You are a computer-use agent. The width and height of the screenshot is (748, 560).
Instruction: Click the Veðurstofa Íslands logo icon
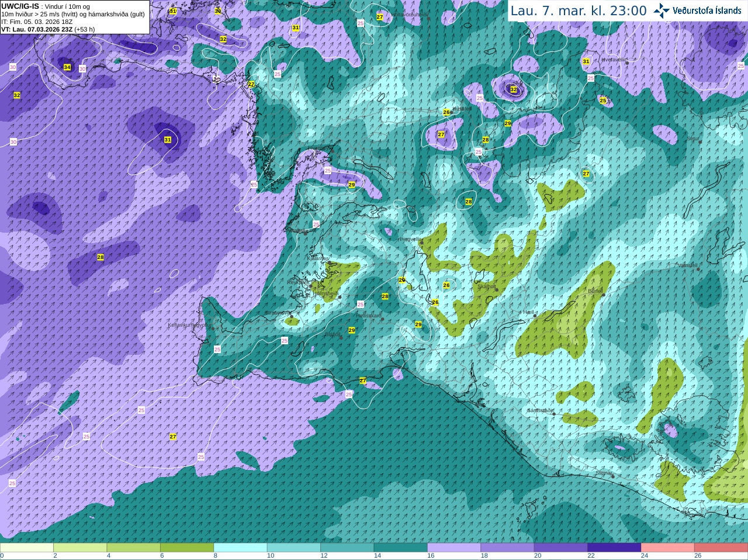(662, 11)
